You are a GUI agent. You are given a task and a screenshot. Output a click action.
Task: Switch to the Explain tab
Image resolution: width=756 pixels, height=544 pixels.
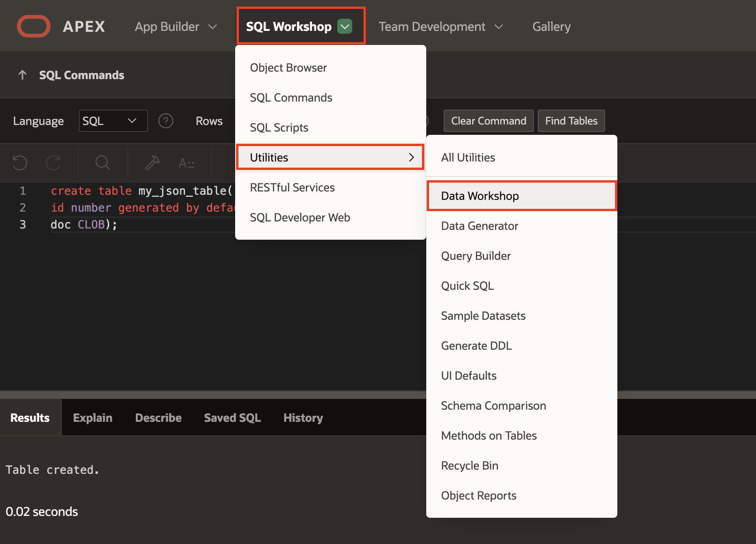tap(92, 418)
